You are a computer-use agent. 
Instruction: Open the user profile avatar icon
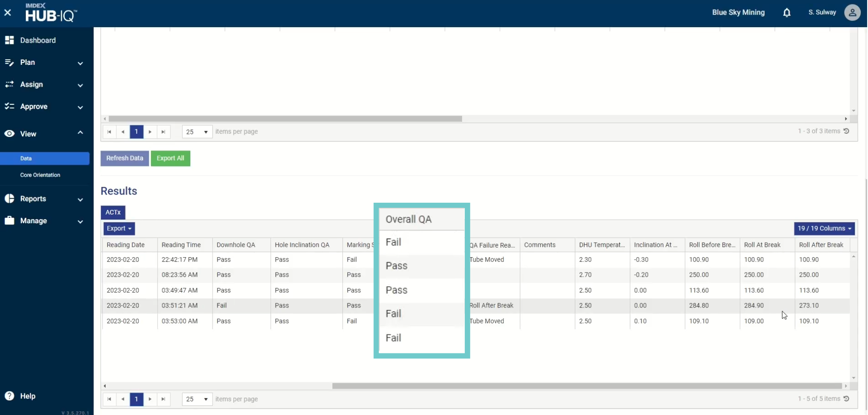[x=852, y=13]
